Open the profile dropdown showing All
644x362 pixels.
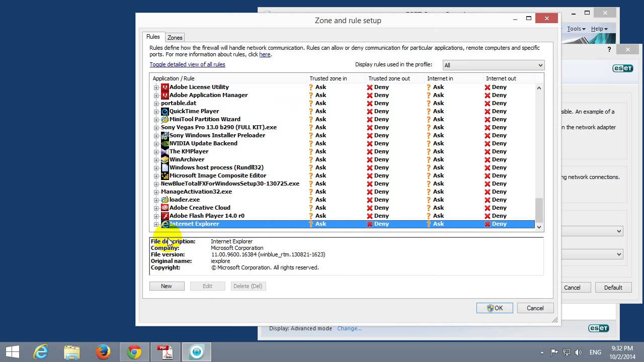493,65
